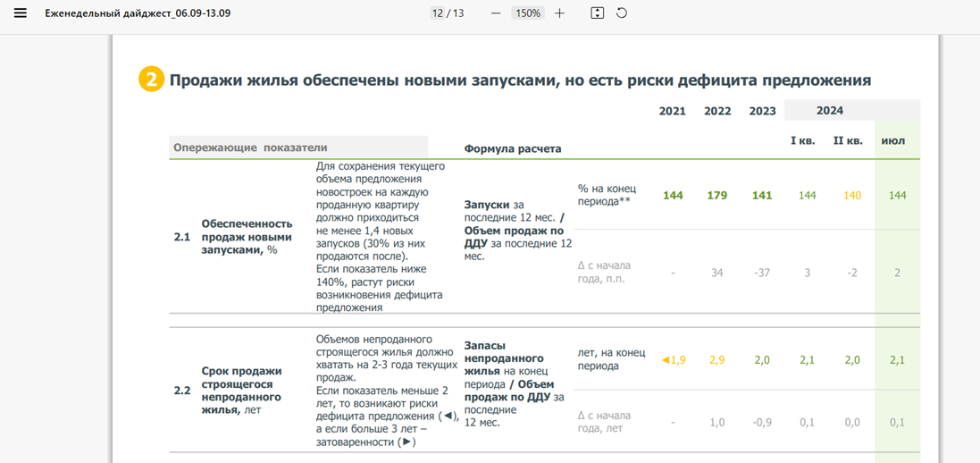Click the июл column header
The height and width of the screenshot is (463, 980).
[x=893, y=141]
